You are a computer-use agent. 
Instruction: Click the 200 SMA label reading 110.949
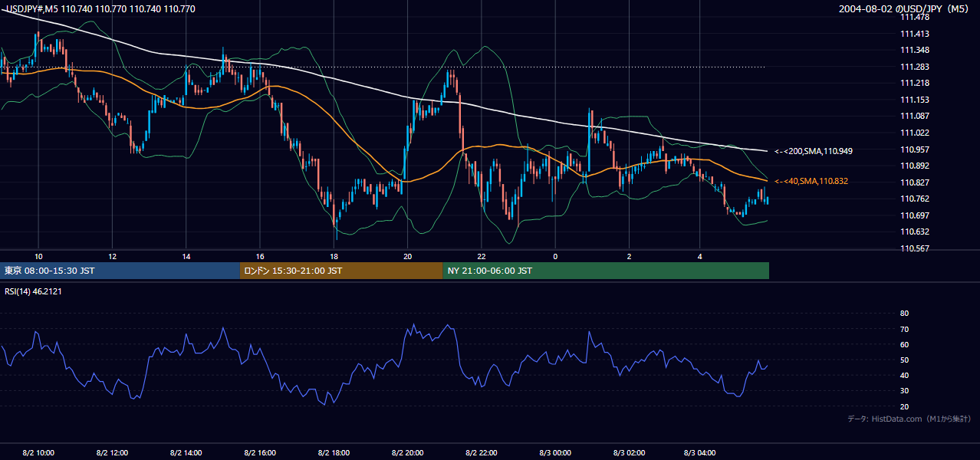(814, 151)
